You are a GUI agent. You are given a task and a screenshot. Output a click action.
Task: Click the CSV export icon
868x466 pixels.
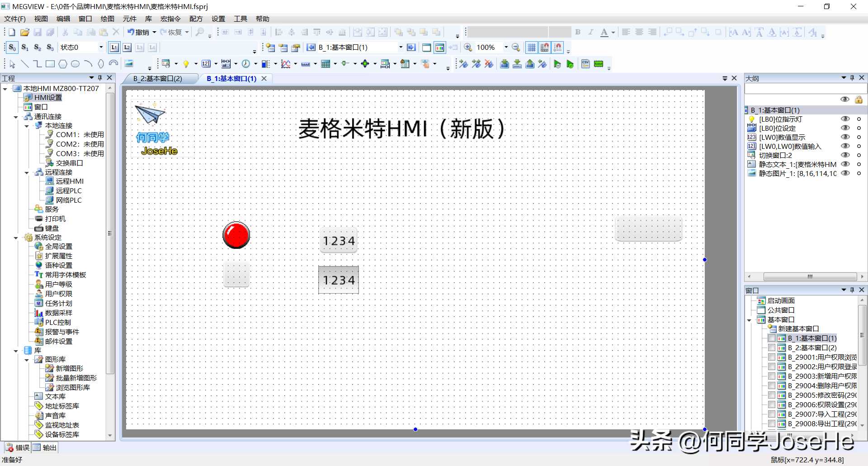[x=585, y=64]
